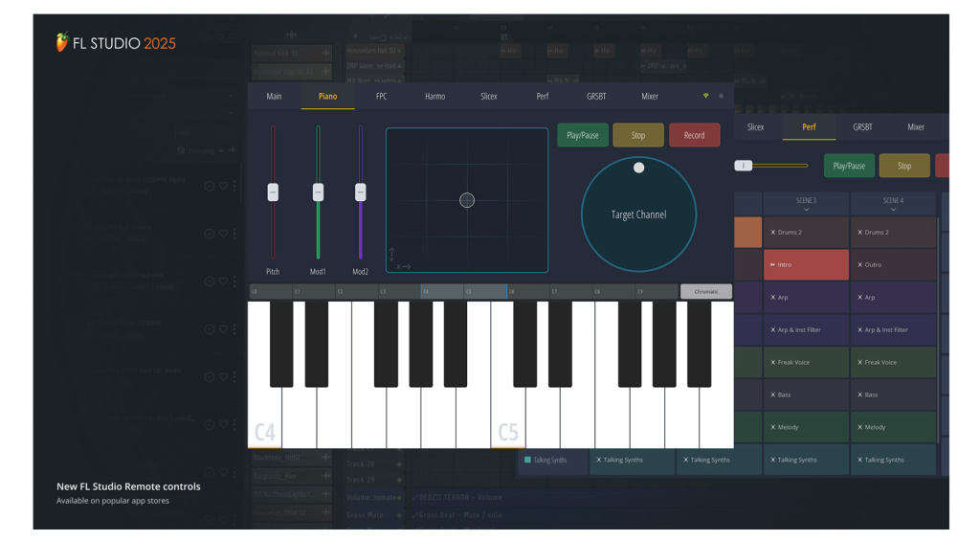Toggle Record in the Piano panel
Screen dimensions: 980x541
(694, 135)
